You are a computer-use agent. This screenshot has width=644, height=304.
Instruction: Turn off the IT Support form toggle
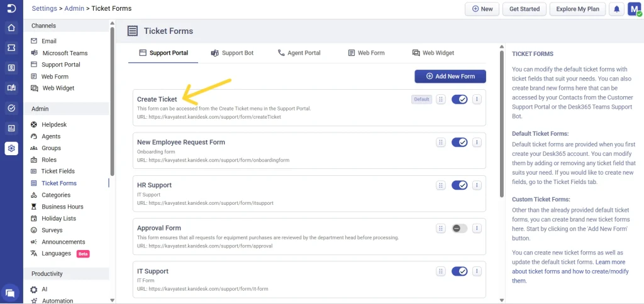tap(459, 271)
